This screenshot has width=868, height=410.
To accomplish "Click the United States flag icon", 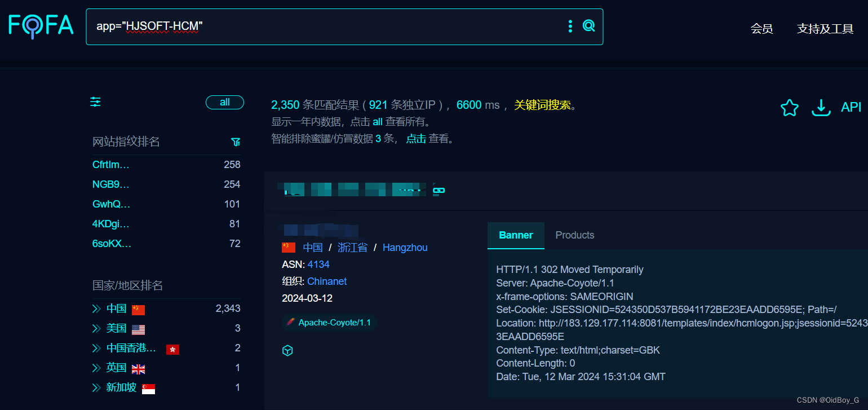I will pos(138,329).
